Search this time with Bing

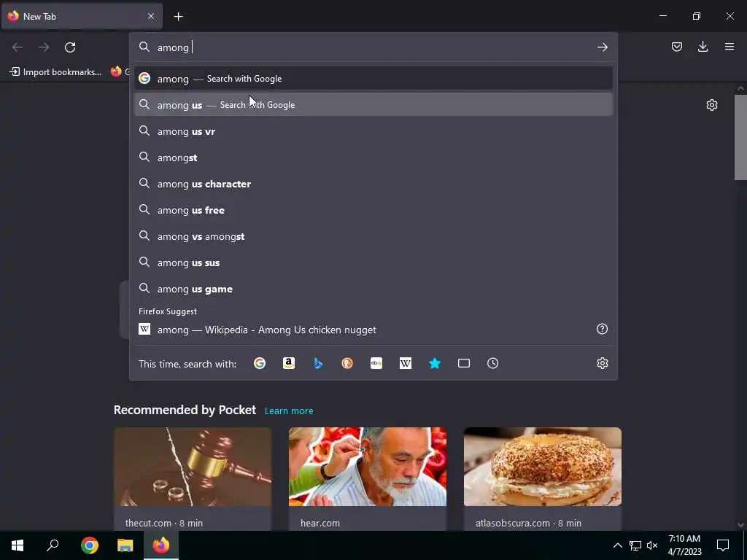(x=318, y=363)
